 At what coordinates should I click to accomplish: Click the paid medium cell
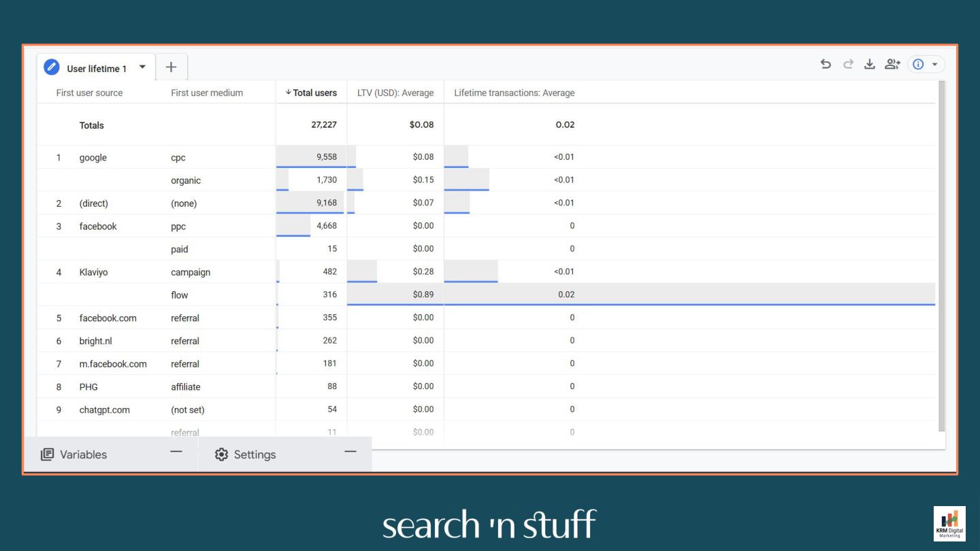pos(180,249)
